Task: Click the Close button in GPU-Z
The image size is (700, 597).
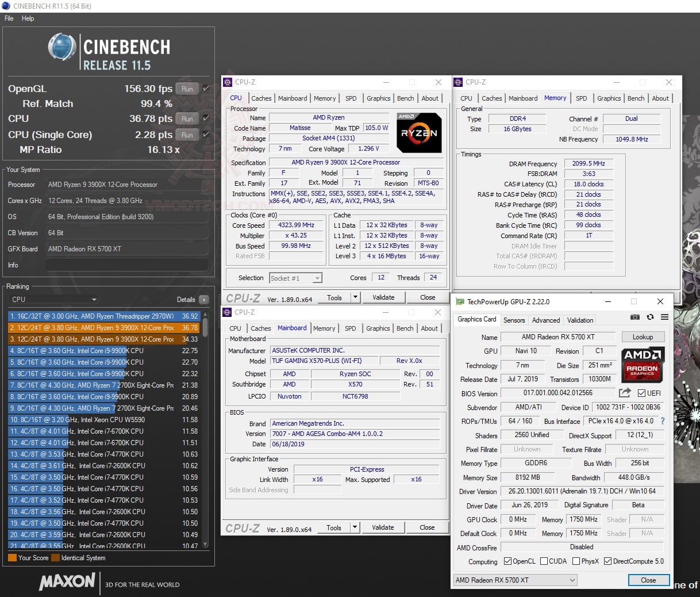Action: click(648, 580)
